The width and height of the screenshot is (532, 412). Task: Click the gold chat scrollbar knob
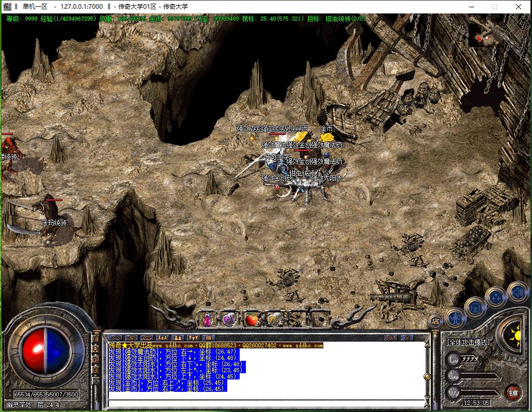(428, 376)
